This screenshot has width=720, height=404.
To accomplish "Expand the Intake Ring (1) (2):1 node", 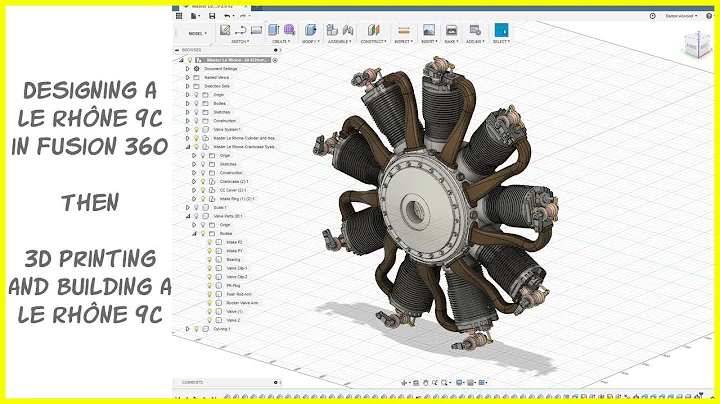I will pos(194,199).
